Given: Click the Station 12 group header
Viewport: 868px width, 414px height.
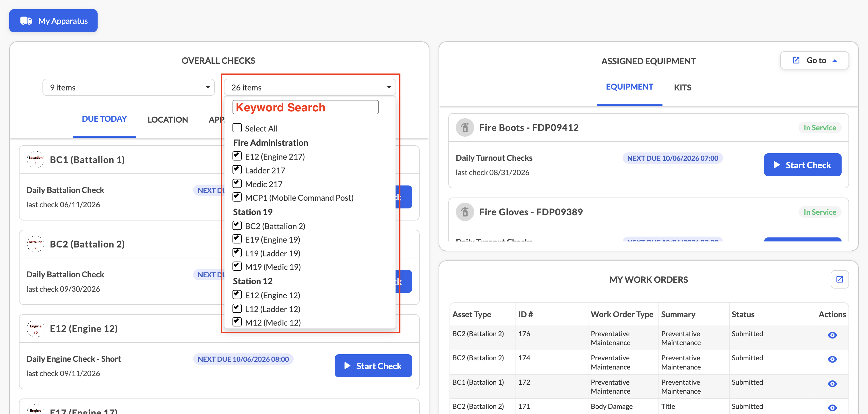Looking at the screenshot, I should pos(253,281).
